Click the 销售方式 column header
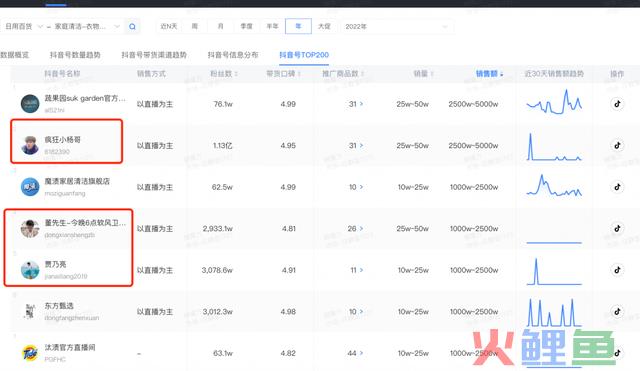640x371 pixels. click(151, 74)
